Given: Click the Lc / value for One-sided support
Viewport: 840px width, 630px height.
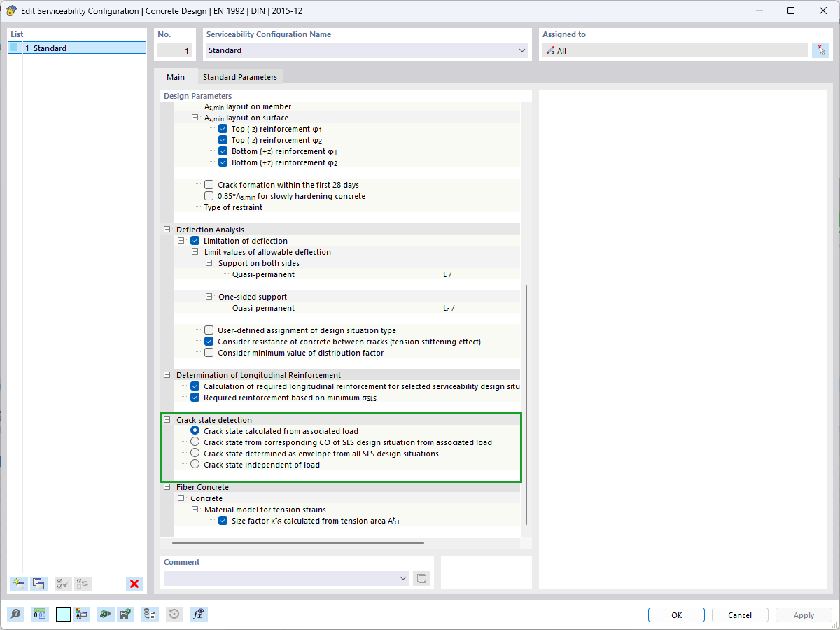Looking at the screenshot, I should [x=480, y=308].
